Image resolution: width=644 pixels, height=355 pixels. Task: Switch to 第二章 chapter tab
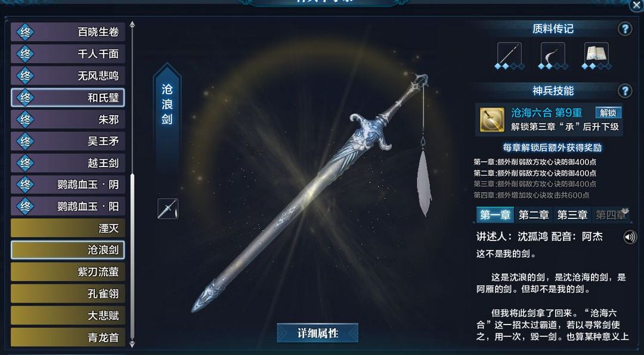point(534,215)
